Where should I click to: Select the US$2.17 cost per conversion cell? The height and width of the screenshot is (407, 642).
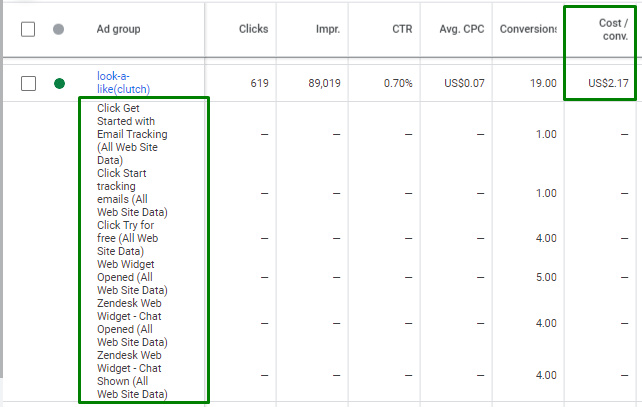608,83
